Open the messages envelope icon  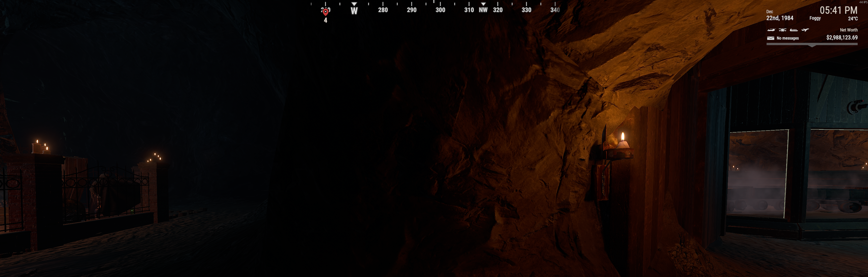point(771,38)
